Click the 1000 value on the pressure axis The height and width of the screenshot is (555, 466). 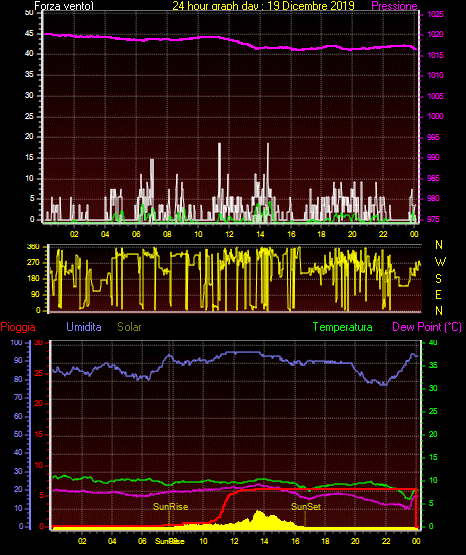tap(435, 116)
